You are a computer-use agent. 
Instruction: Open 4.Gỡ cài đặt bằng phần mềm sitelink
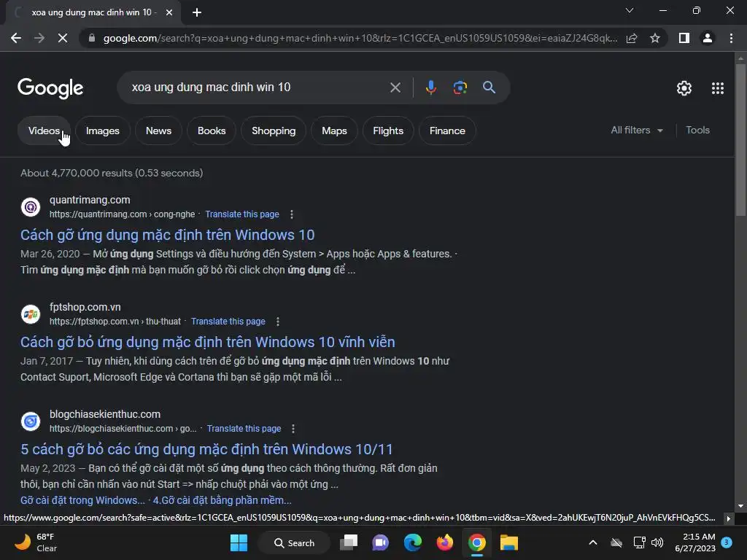[x=222, y=500]
